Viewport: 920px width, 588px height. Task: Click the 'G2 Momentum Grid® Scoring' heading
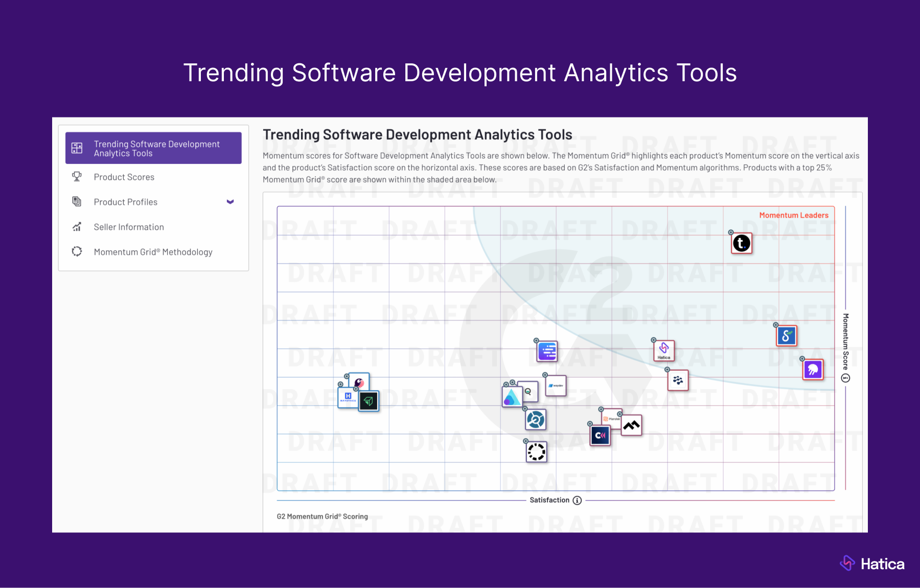[x=323, y=516]
